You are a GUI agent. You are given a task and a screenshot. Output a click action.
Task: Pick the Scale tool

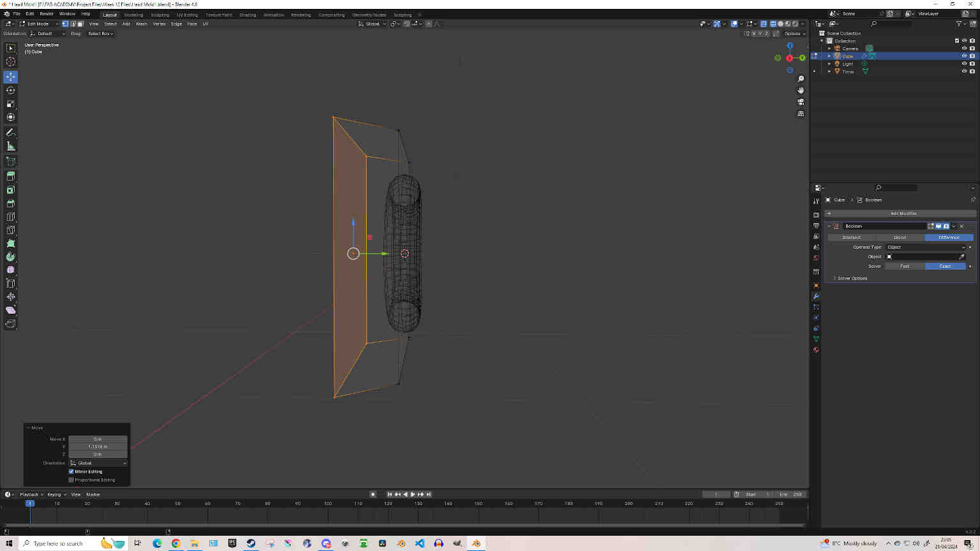tap(11, 103)
